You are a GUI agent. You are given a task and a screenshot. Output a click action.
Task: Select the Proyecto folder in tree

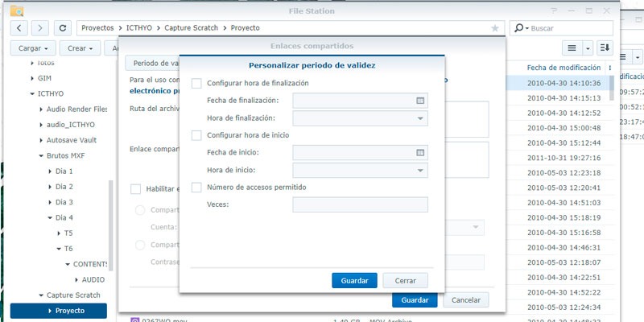click(58, 311)
